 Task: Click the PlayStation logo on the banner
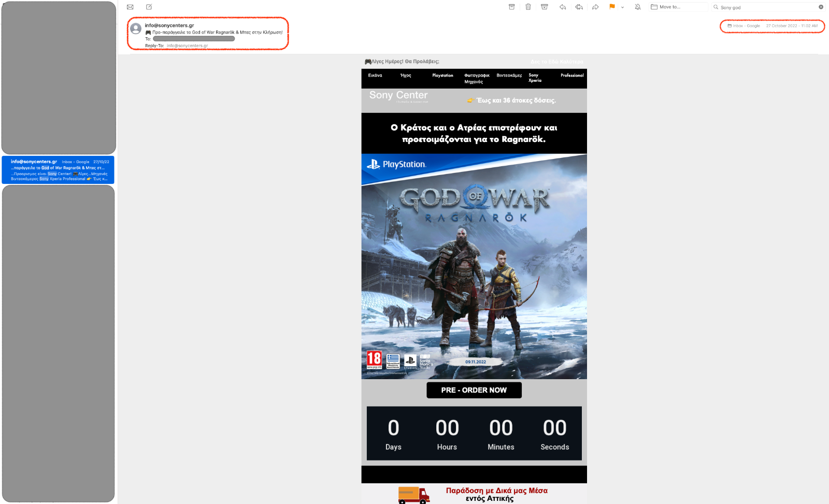click(396, 165)
